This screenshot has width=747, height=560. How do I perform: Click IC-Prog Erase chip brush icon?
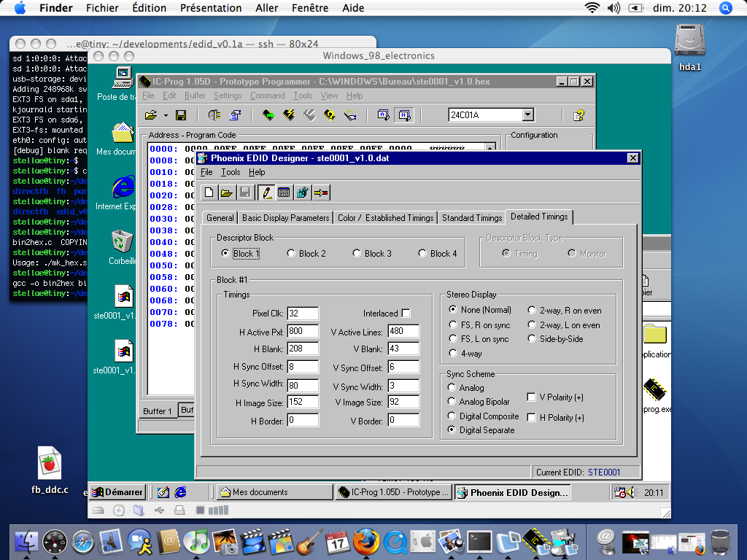tap(351, 115)
